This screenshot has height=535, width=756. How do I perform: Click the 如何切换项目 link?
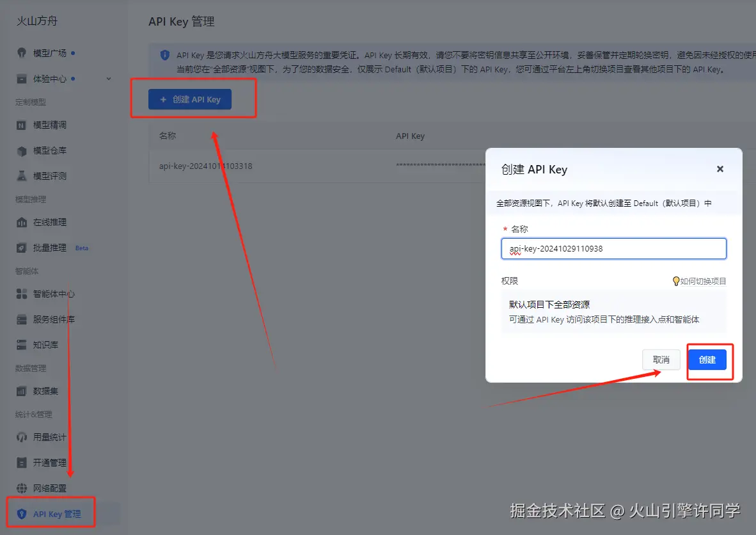(703, 281)
